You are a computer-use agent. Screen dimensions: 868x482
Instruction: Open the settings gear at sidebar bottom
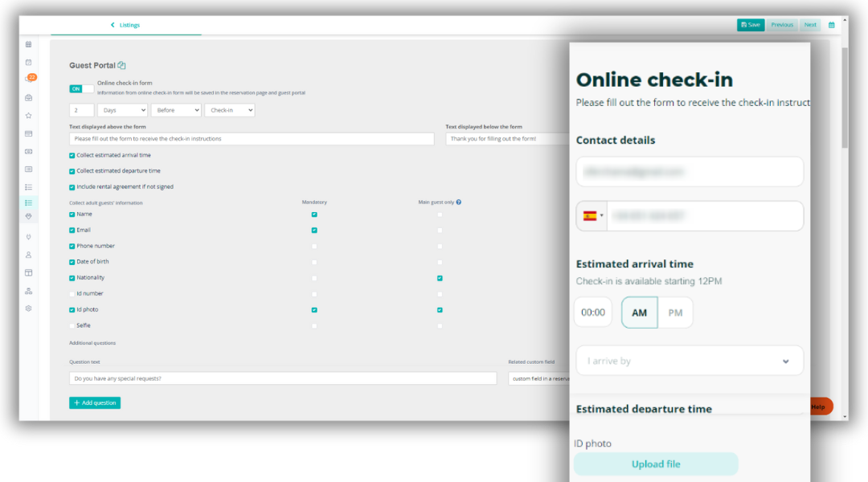point(29,308)
